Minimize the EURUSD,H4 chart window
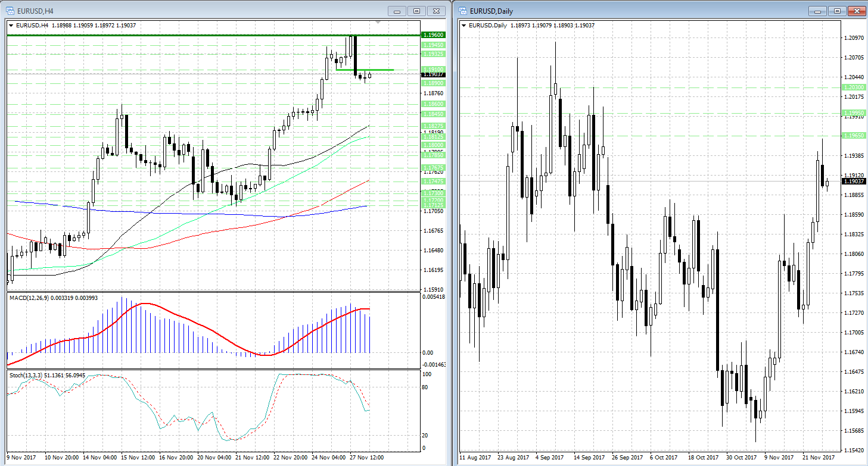 397,11
